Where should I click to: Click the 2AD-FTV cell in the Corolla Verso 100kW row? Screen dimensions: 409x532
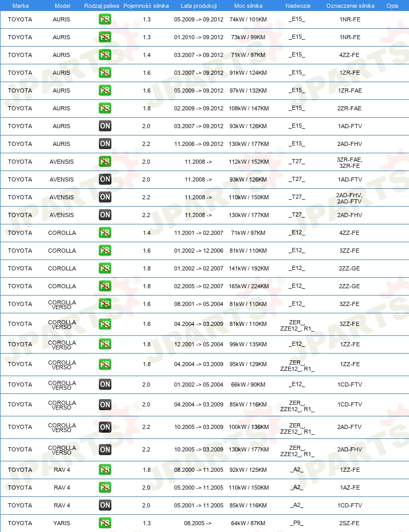[x=349, y=427]
